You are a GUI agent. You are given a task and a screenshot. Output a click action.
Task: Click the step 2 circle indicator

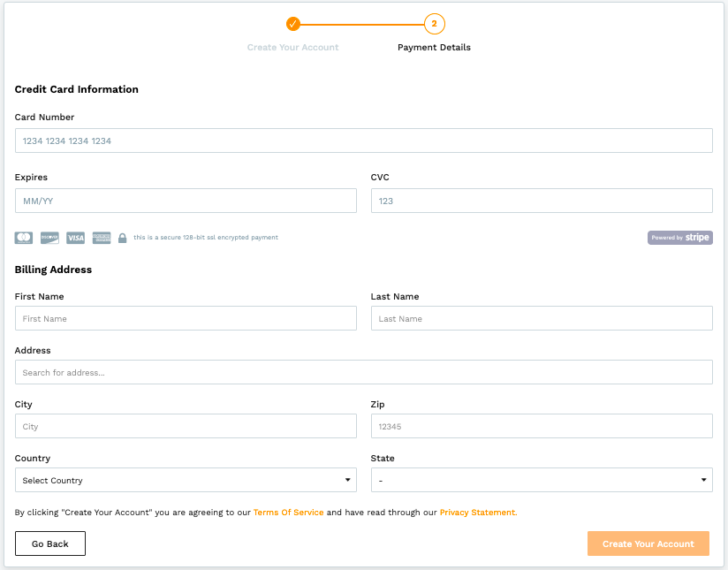click(434, 24)
